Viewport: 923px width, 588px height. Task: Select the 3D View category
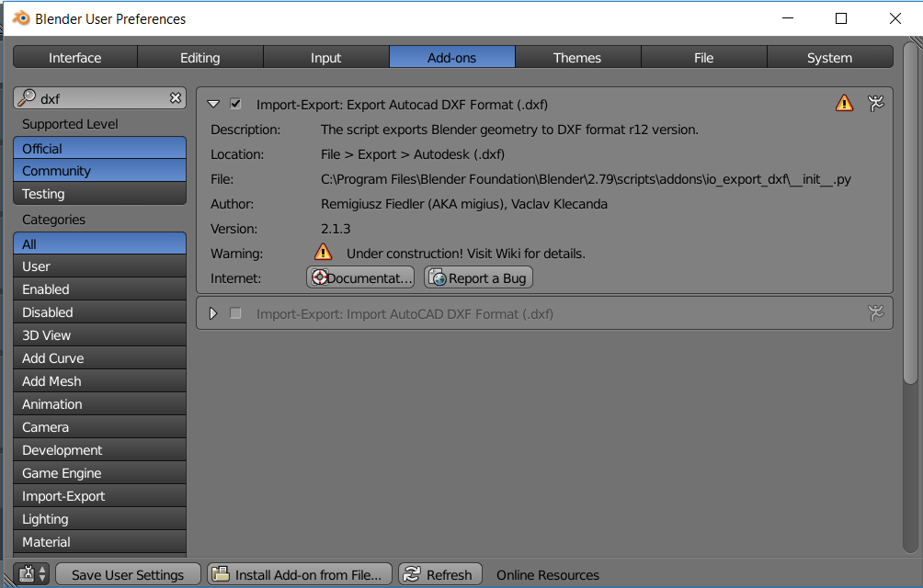[x=99, y=335]
